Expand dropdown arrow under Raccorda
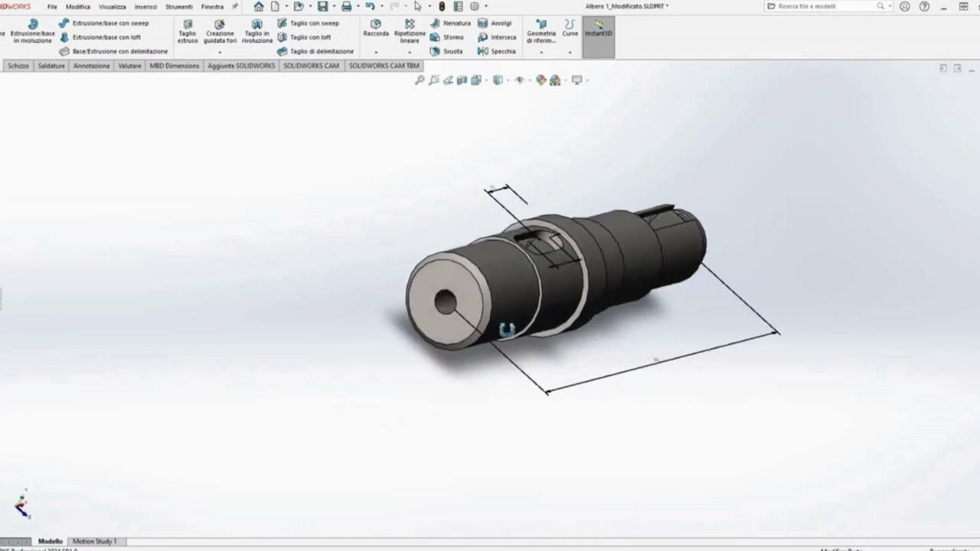This screenshot has width=980, height=551. click(x=376, y=52)
